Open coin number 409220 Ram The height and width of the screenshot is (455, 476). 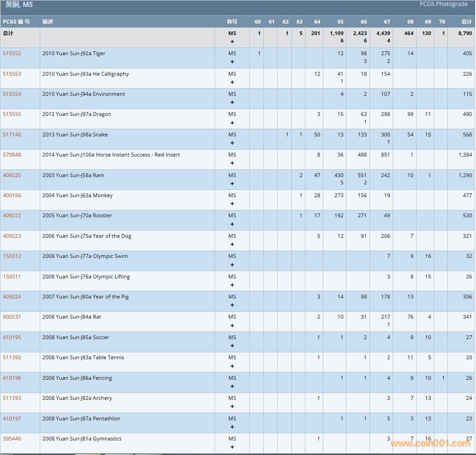point(12,175)
